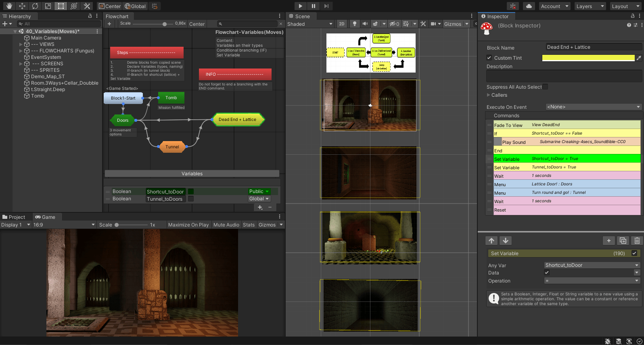Switch to the Project tab
Viewport: 644px width, 345px height.
[x=14, y=217]
